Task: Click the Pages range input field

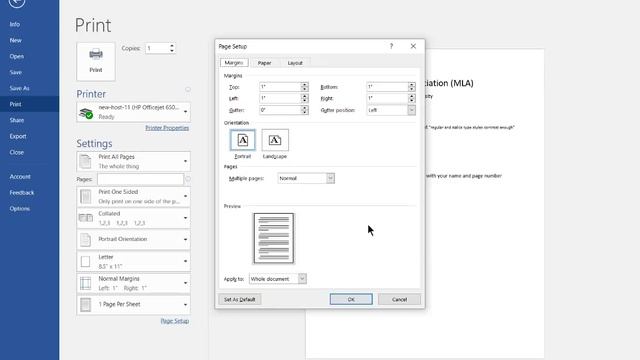Action: click(140, 179)
